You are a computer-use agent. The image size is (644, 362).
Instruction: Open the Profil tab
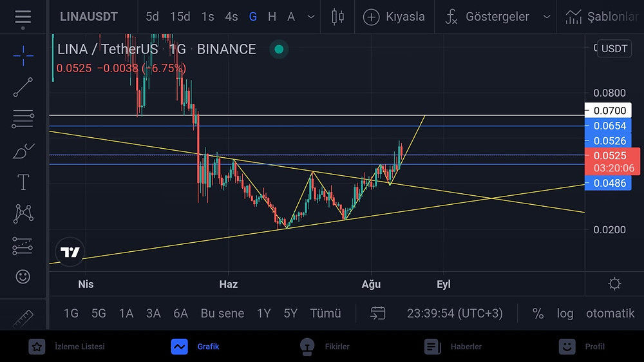point(582,347)
